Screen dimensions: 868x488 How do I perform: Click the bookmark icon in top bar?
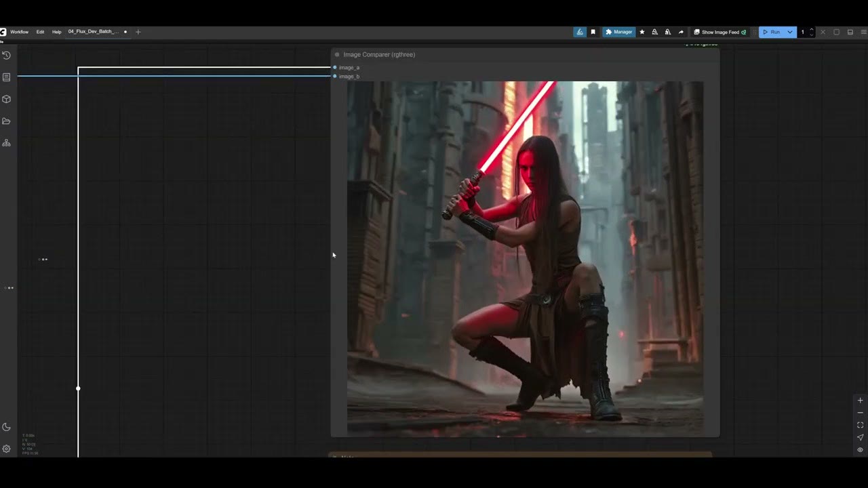point(593,32)
